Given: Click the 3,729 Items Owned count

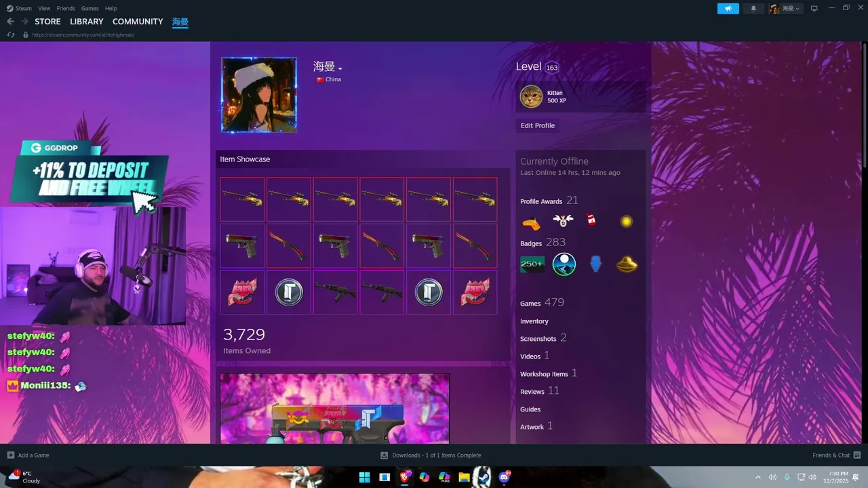Looking at the screenshot, I should (x=247, y=340).
